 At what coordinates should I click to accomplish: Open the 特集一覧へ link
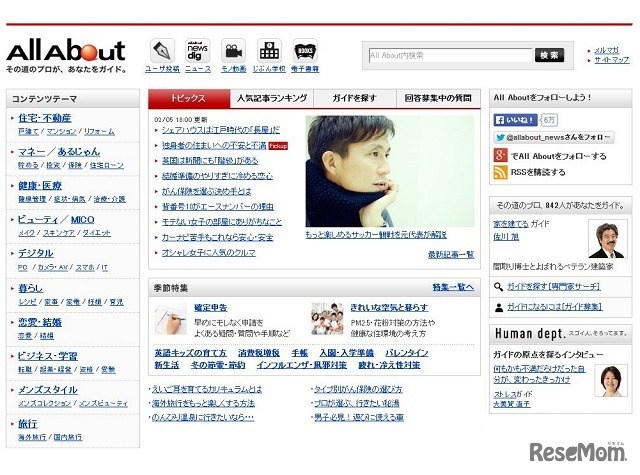point(453,288)
